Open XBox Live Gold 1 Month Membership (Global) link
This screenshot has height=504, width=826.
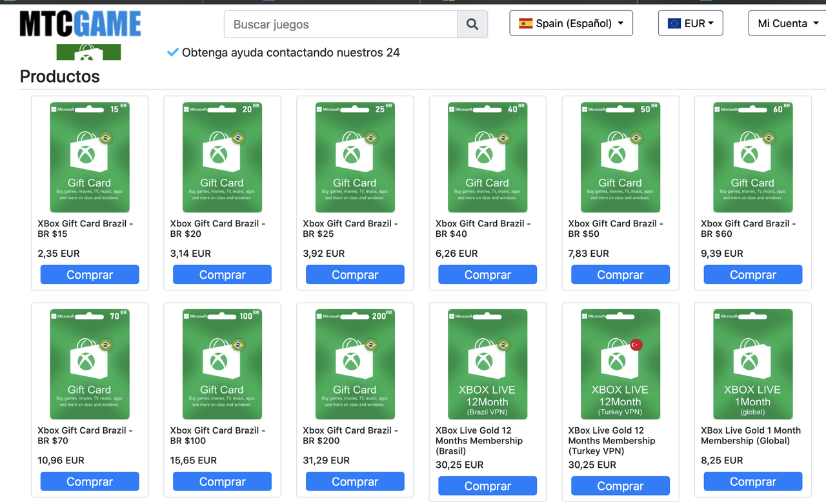click(x=751, y=436)
